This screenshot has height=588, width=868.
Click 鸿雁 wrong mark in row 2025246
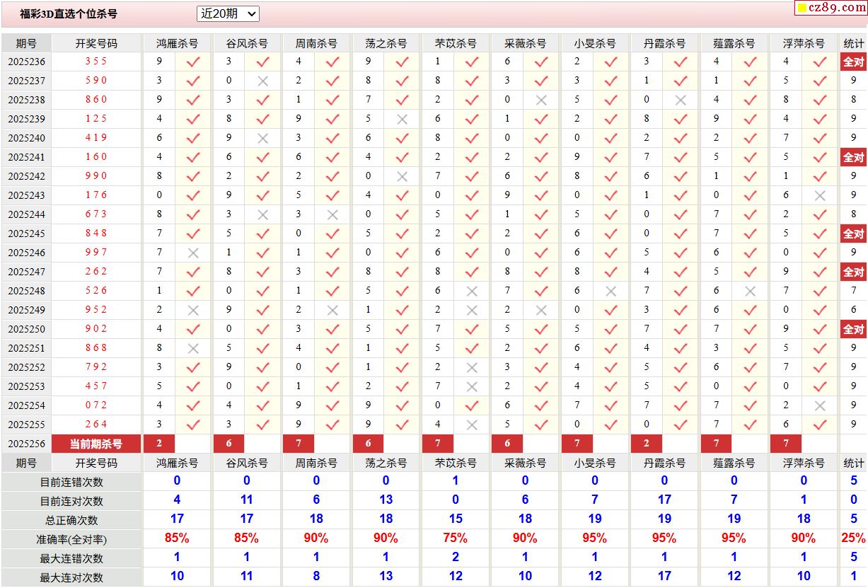(193, 253)
